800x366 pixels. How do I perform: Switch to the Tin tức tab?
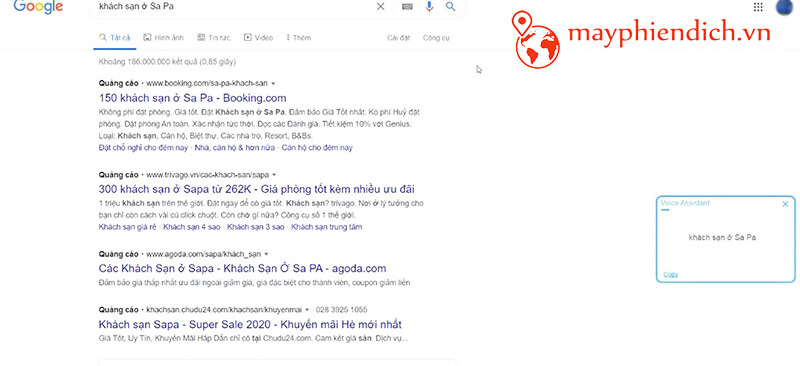click(214, 38)
